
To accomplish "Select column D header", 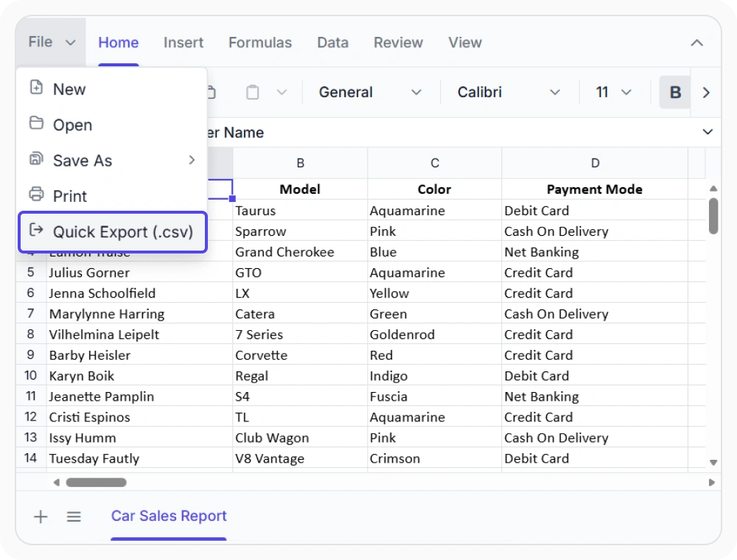I will [x=595, y=163].
